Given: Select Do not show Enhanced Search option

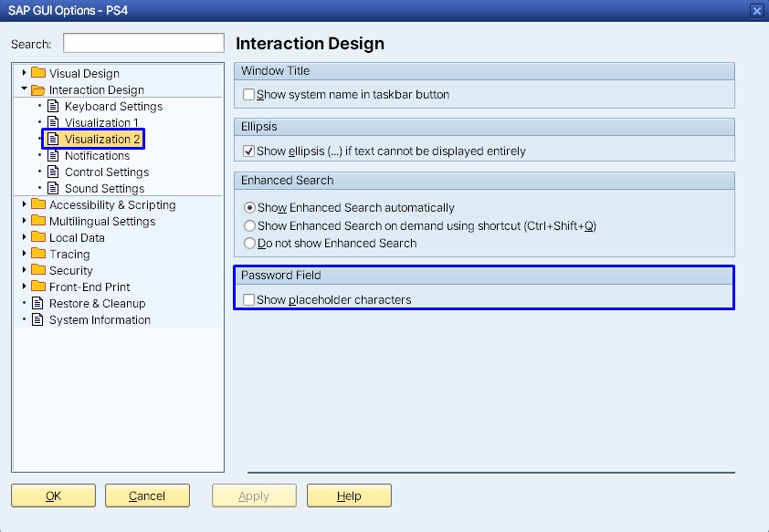Looking at the screenshot, I should coord(249,243).
